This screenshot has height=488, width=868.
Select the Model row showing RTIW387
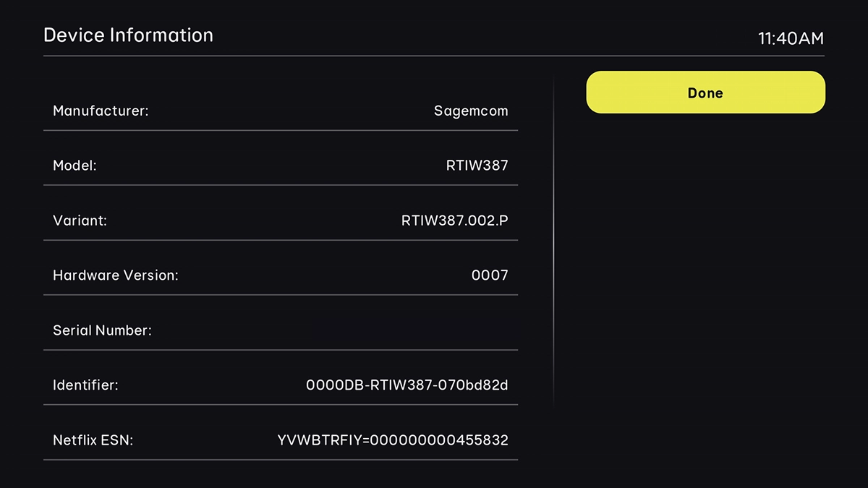point(281,165)
